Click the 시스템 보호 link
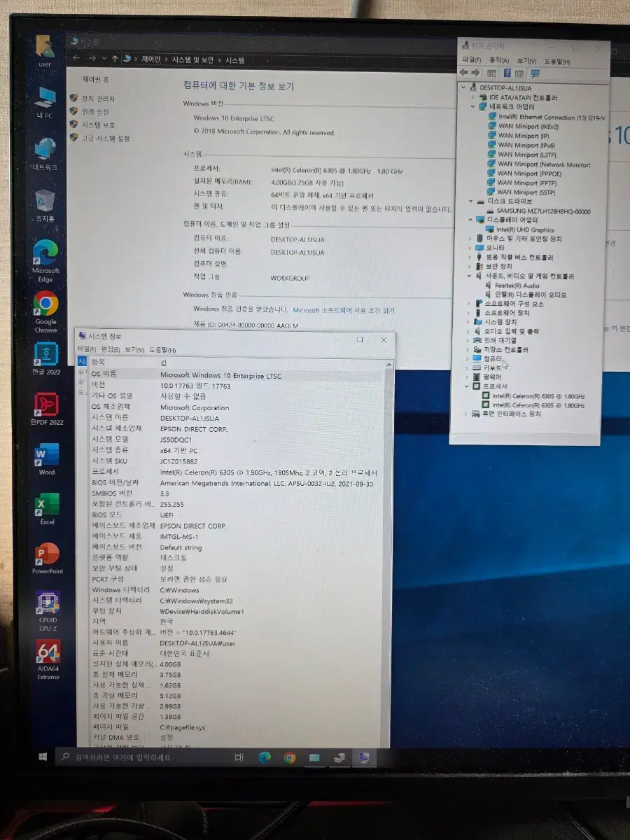 pos(98,125)
